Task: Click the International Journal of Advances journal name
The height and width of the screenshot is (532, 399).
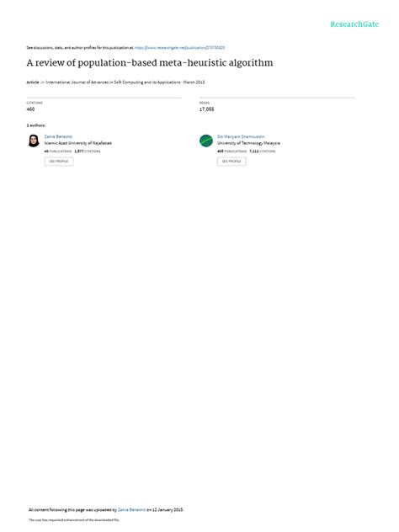Action: (x=114, y=82)
